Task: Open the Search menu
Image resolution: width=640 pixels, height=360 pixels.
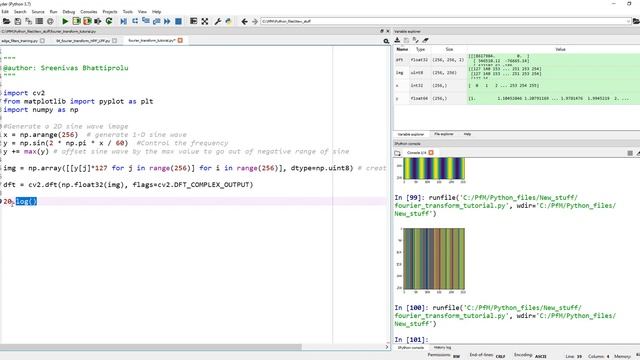Action: [x=20, y=11]
